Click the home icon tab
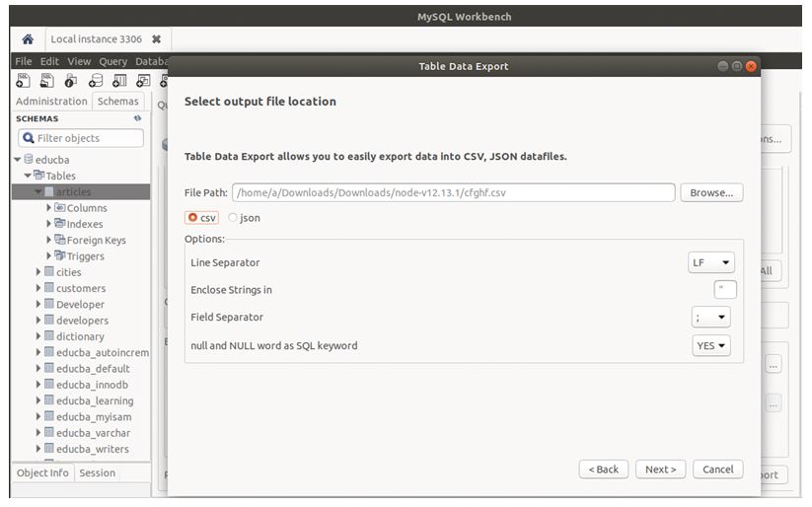The height and width of the screenshot is (507, 812). tap(28, 39)
